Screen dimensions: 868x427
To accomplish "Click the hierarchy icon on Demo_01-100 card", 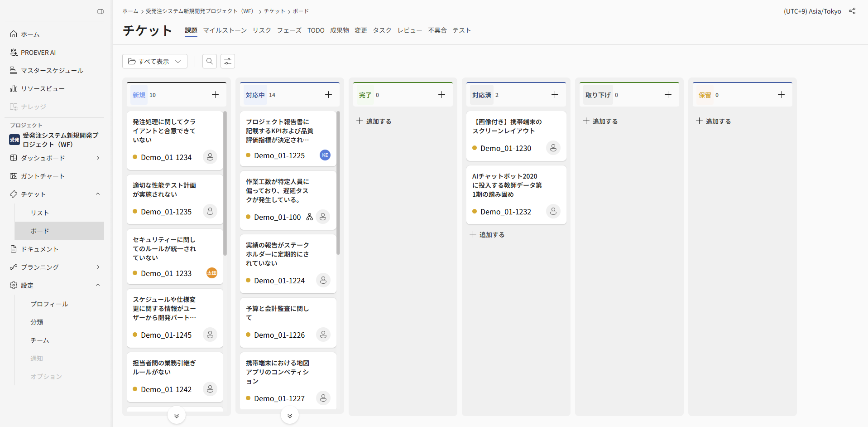I will [309, 217].
